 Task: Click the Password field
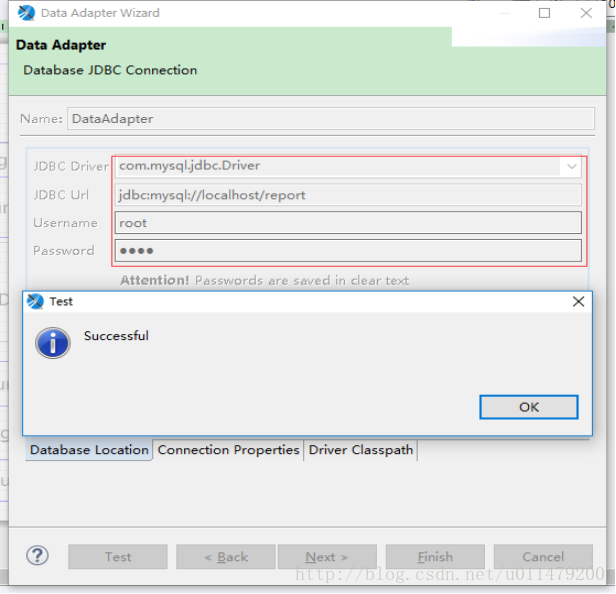(x=348, y=251)
